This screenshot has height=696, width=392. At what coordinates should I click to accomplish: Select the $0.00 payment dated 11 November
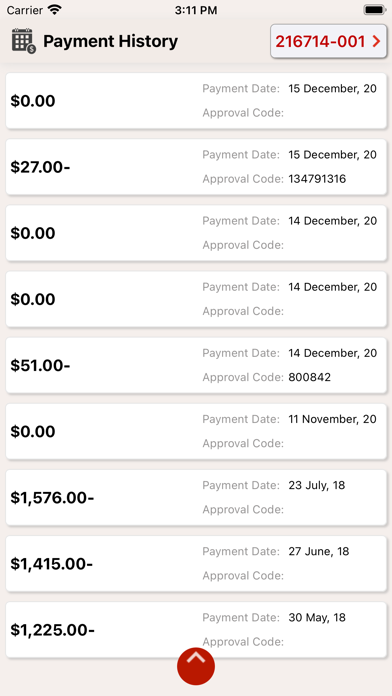pyautogui.click(x=196, y=431)
